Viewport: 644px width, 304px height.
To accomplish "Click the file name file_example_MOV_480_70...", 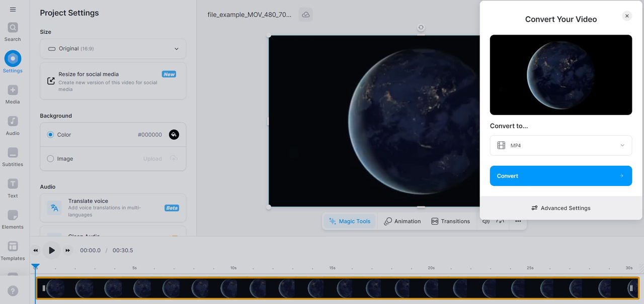I will [x=249, y=15].
